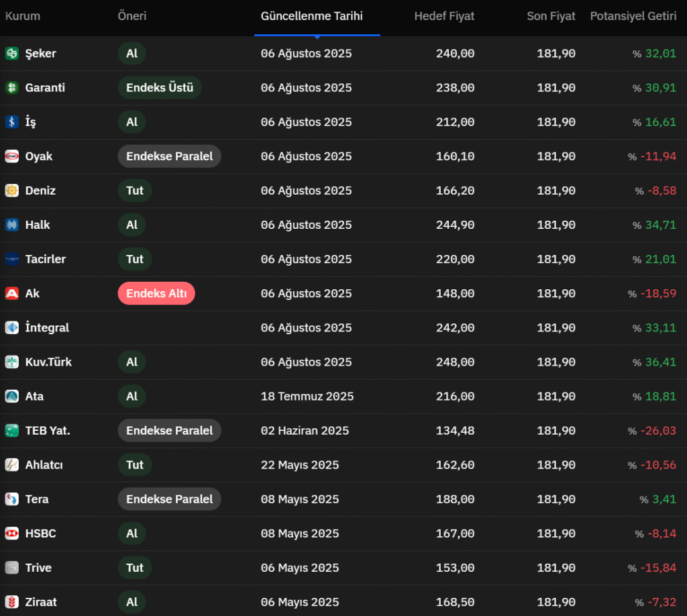
Task: Click potential return % 32,01
Action: tap(655, 54)
